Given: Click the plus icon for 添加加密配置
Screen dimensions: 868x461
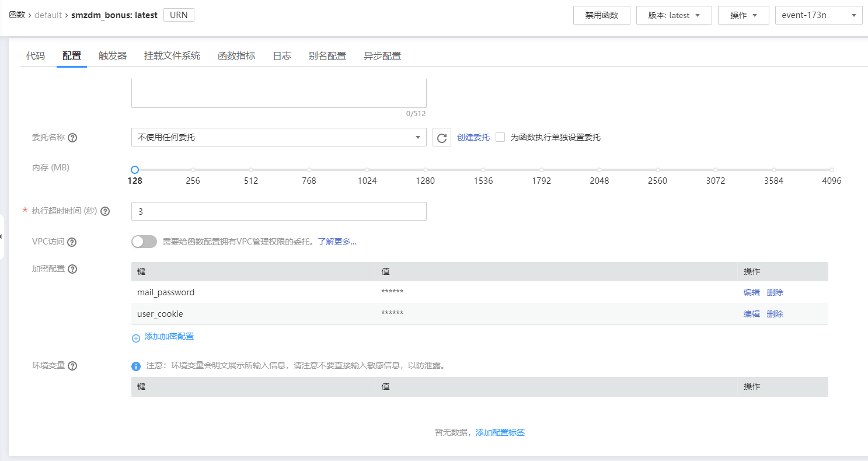Looking at the screenshot, I should tap(136, 337).
